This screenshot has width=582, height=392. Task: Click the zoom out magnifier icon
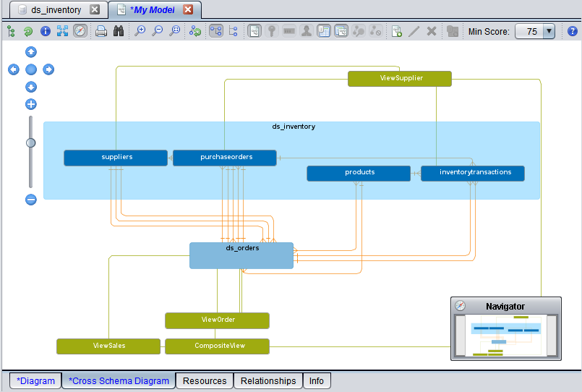[x=157, y=31]
